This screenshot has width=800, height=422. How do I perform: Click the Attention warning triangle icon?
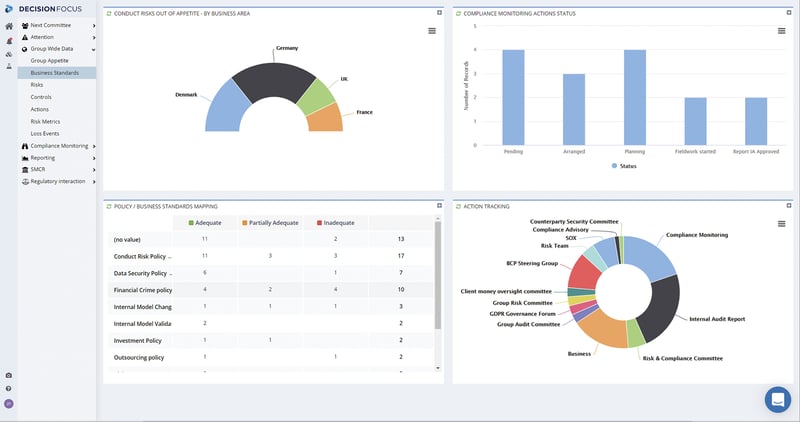click(x=25, y=37)
